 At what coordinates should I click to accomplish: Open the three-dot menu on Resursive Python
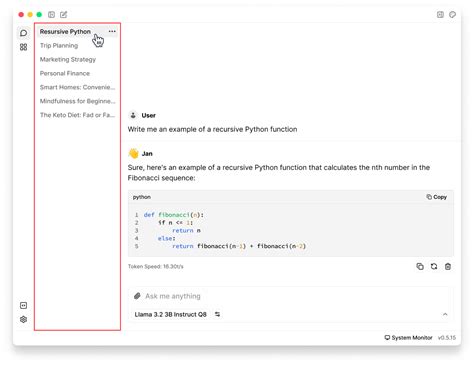112,31
